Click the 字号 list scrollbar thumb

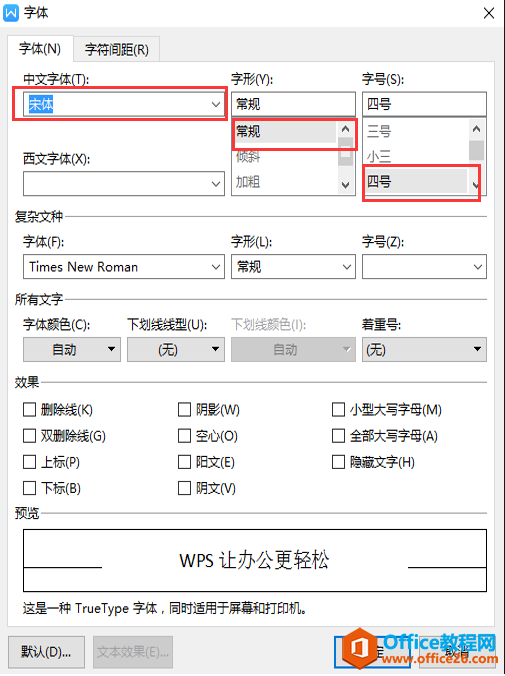(477, 150)
